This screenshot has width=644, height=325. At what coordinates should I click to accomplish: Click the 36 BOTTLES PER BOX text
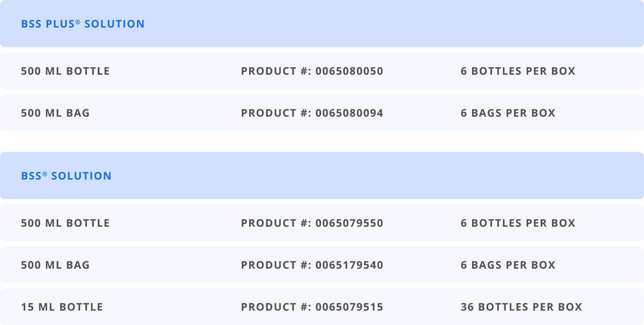pos(521,307)
